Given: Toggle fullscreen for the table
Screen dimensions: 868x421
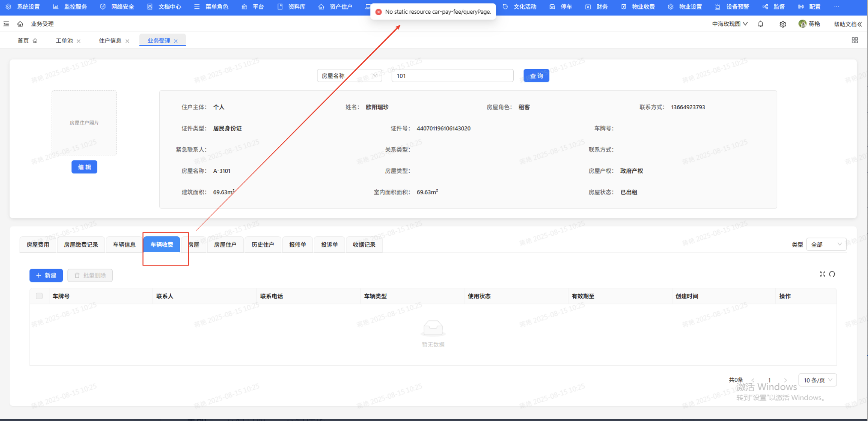Looking at the screenshot, I should [x=822, y=274].
